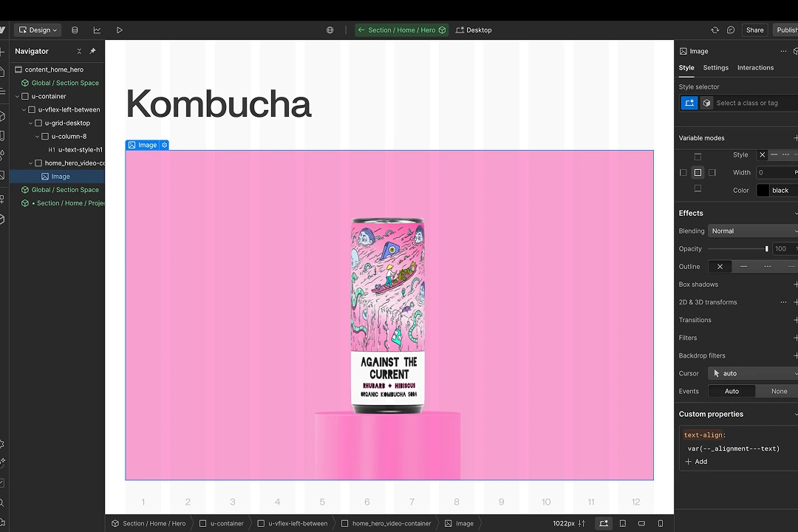Collapse the u-column-8 tree node
Viewport: 798px width, 532px height.
37,137
